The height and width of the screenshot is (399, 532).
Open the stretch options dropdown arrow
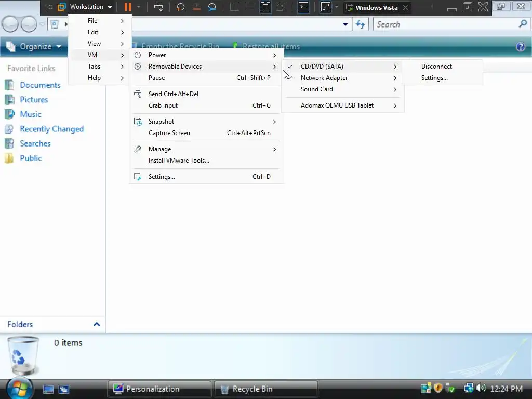(337, 7)
